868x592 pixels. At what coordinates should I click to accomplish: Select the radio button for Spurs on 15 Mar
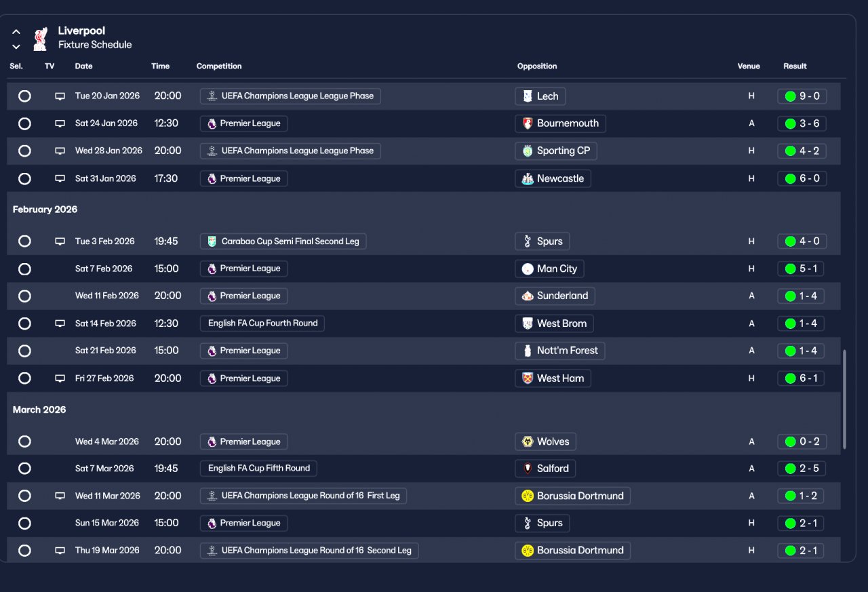24,524
